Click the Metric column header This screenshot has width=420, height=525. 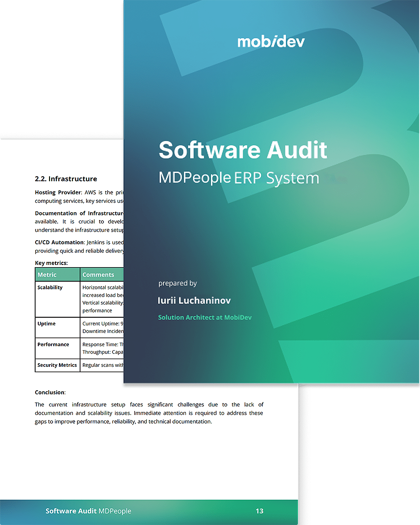tap(47, 275)
